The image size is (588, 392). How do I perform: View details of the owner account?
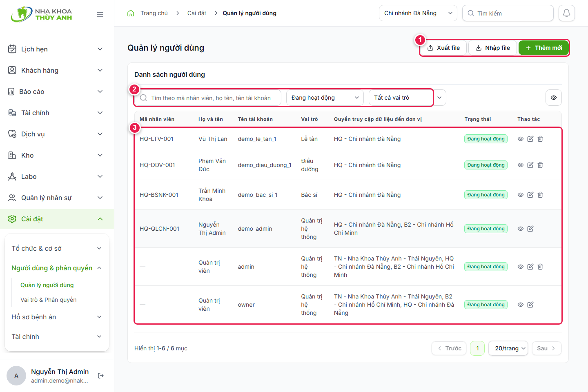pyautogui.click(x=521, y=305)
